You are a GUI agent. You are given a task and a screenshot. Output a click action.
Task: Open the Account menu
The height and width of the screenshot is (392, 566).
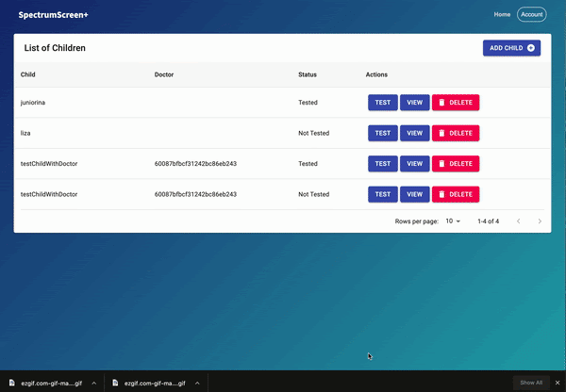click(532, 14)
